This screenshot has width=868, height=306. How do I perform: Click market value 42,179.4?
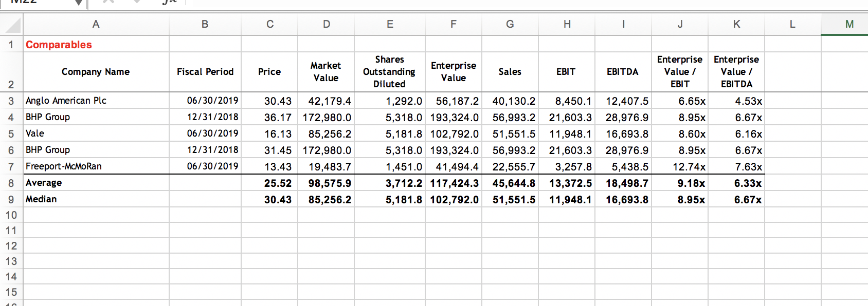coord(326,101)
